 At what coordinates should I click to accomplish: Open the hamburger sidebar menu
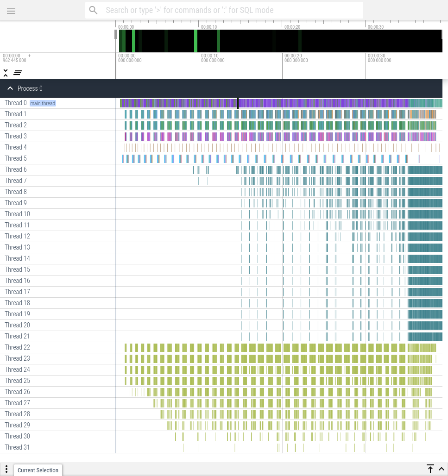11,11
